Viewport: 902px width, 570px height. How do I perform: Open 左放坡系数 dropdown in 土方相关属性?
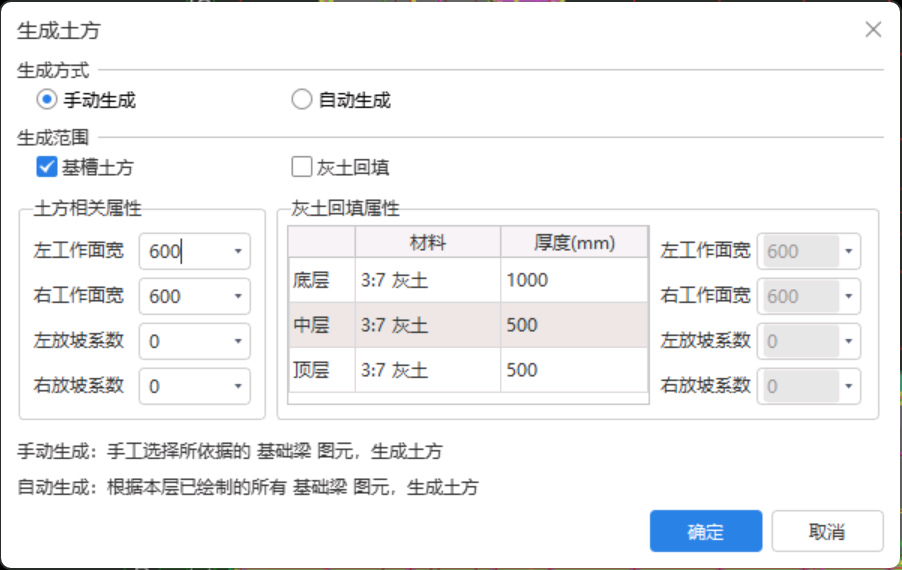point(238,341)
